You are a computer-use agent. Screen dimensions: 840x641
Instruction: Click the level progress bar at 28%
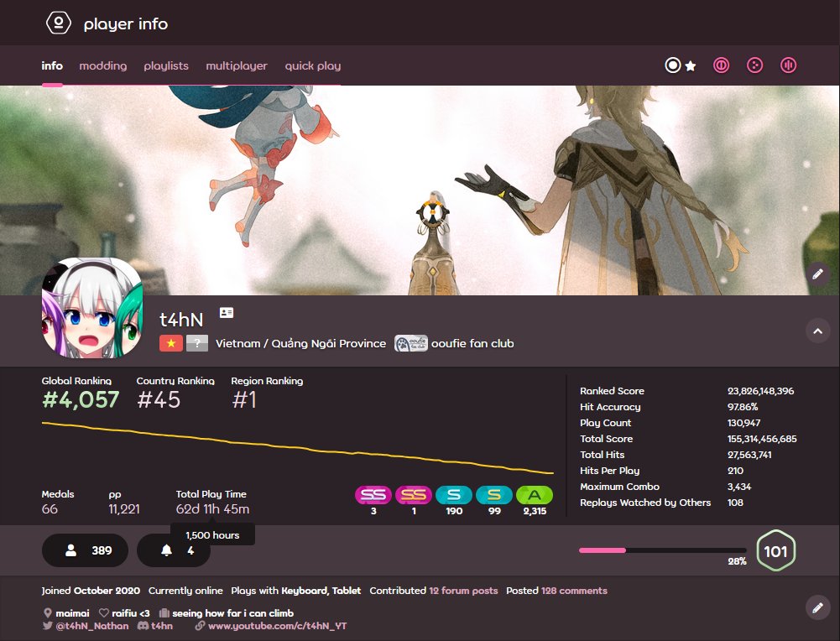pyautogui.click(x=663, y=550)
